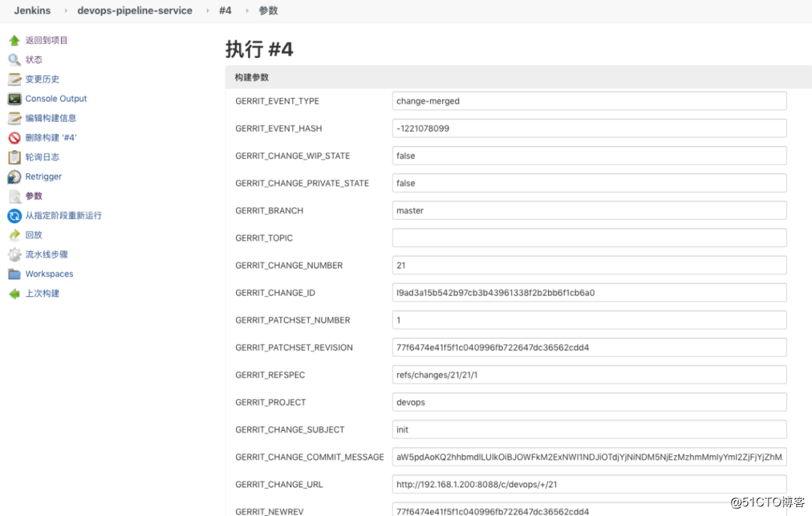Click GERRIT_CHANGE_URL field
This screenshot has height=516, width=812.
pos(589,484)
